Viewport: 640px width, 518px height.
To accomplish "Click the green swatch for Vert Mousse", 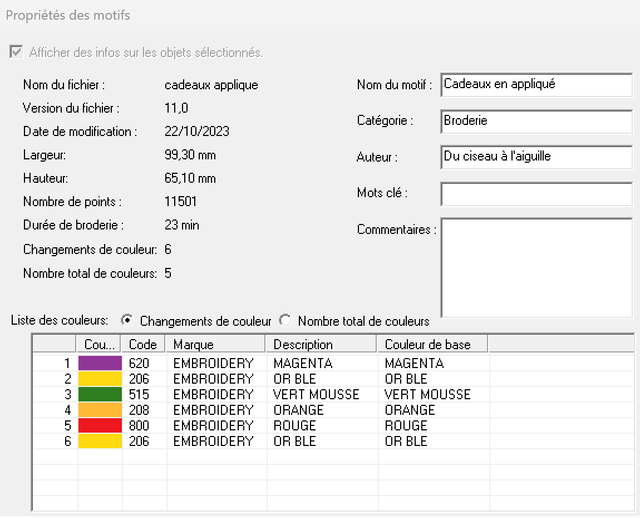I will pyautogui.click(x=100, y=394).
